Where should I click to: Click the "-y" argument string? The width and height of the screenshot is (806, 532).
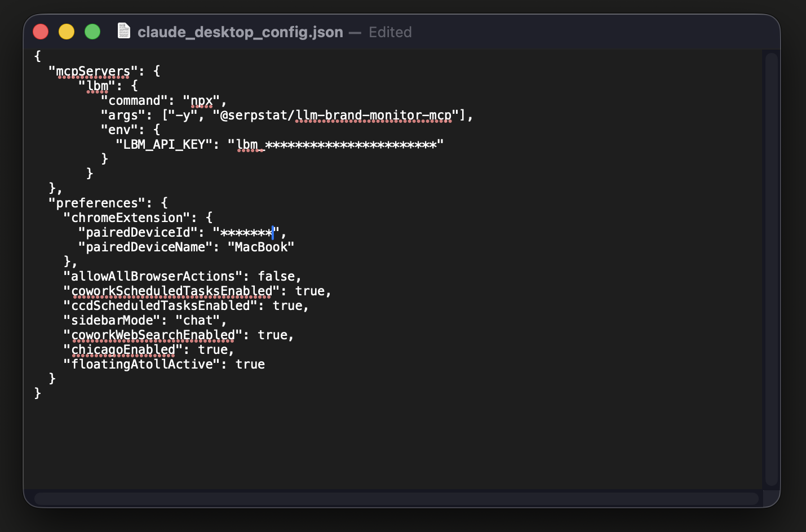point(183,115)
